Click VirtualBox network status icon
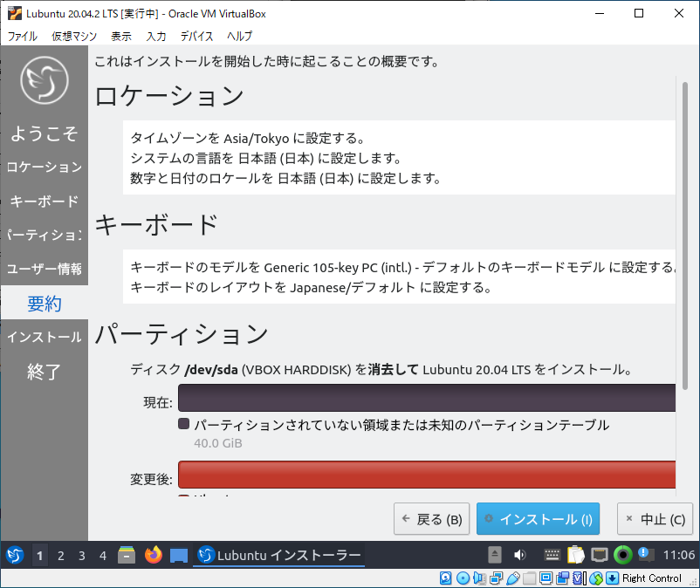 pos(496,578)
